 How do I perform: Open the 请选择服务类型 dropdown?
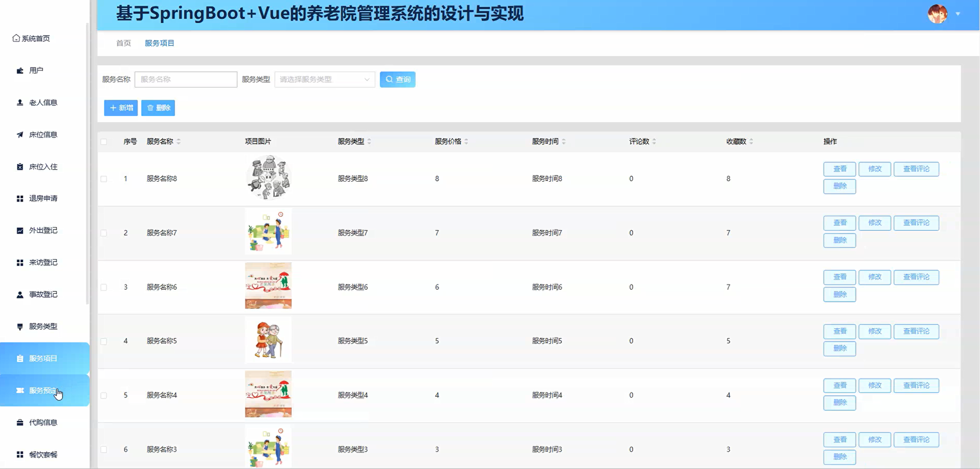(324, 79)
